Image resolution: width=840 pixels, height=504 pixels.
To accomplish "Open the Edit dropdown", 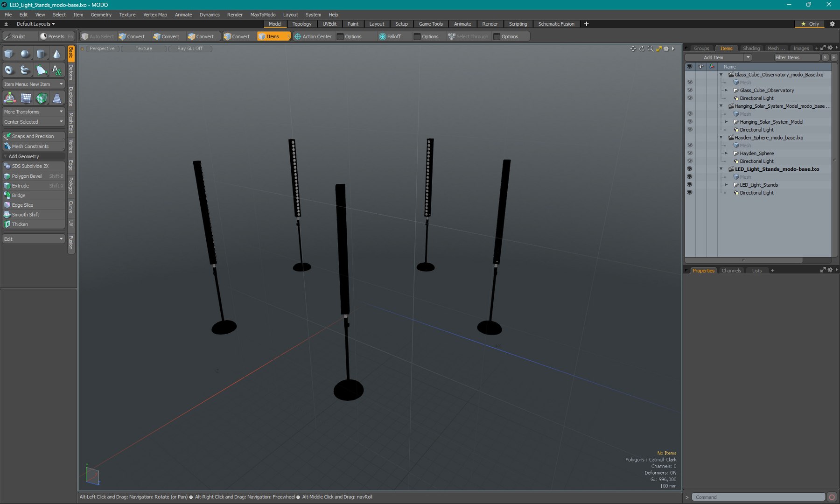I will pos(33,239).
